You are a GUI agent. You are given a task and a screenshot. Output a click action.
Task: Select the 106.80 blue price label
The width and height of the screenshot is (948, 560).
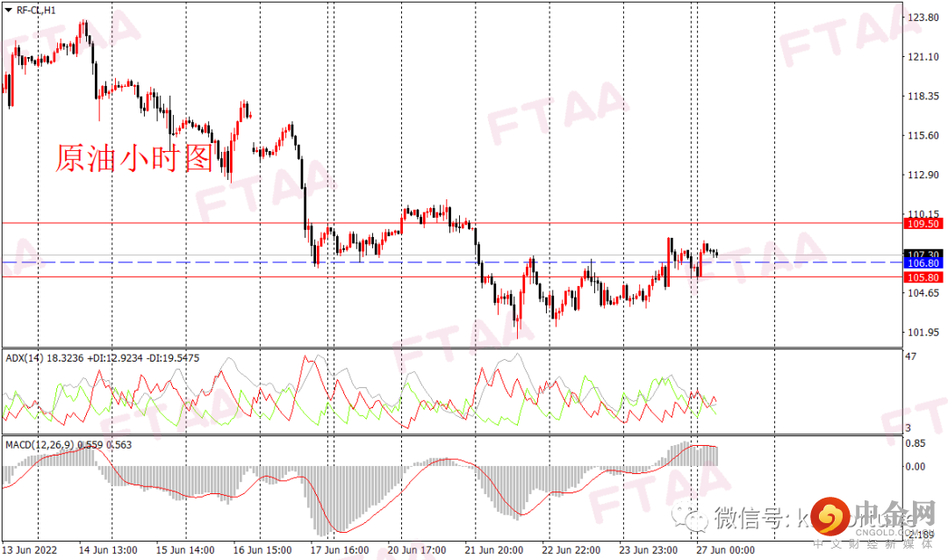click(923, 263)
